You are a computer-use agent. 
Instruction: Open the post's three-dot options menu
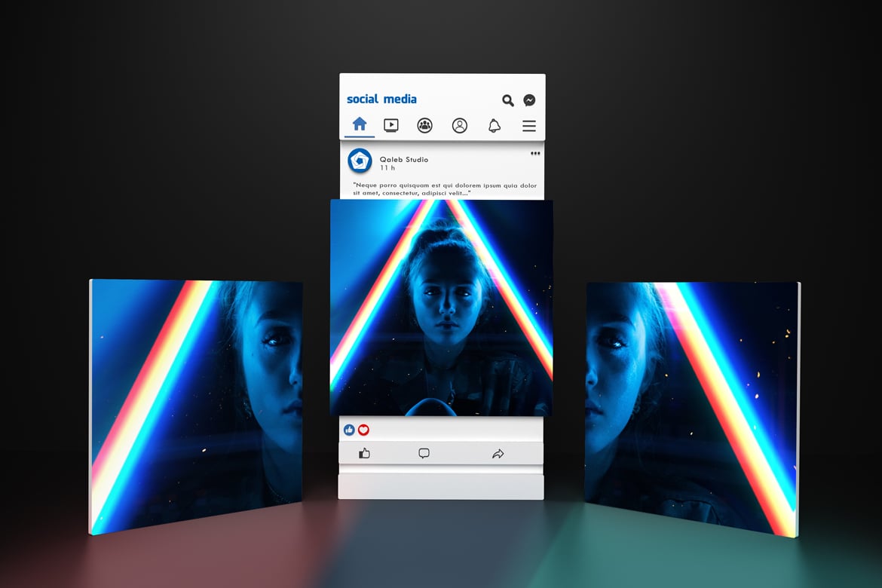[x=535, y=153]
